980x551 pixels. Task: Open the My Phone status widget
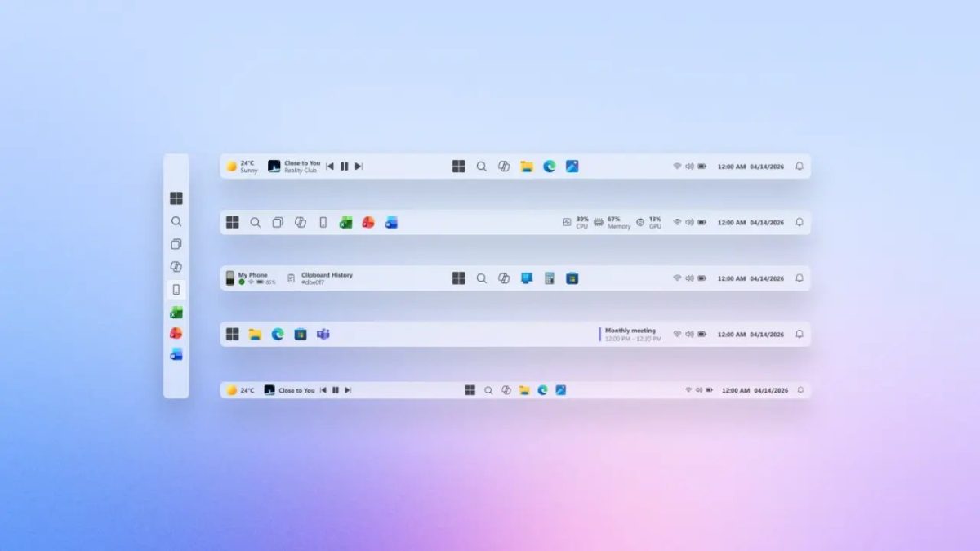pos(251,278)
